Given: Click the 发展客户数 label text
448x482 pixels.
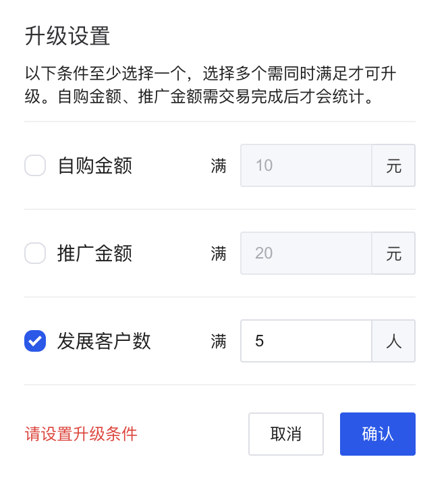Looking at the screenshot, I should tap(104, 341).
